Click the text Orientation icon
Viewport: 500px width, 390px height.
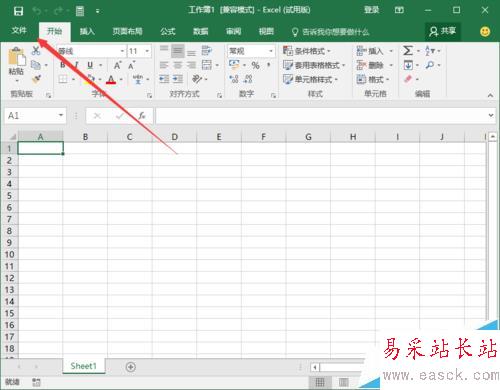point(197,79)
